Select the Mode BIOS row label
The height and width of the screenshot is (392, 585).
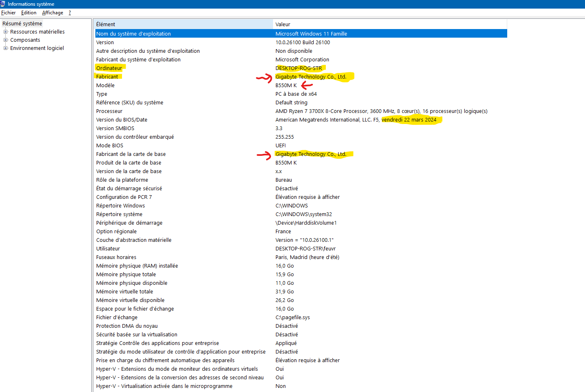[x=110, y=146]
